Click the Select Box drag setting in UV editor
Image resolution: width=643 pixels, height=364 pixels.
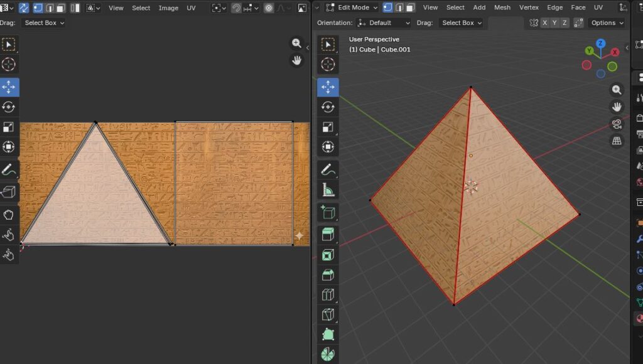[x=44, y=23]
